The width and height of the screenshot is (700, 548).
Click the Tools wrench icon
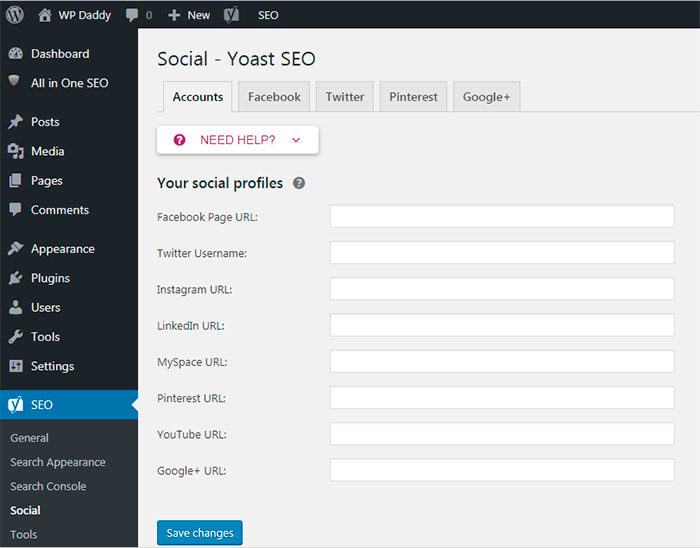pyautogui.click(x=16, y=336)
